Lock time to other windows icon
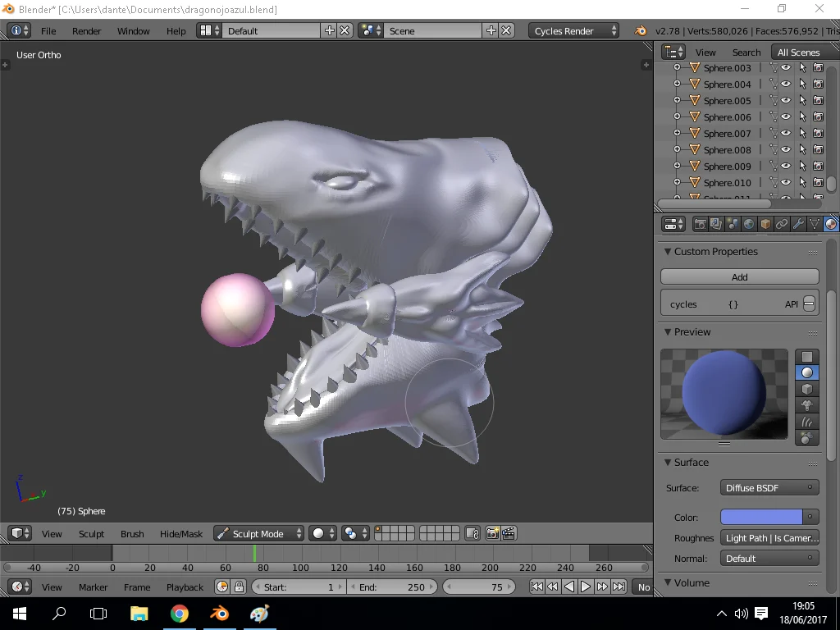Screen dimensions: 840x630 (239, 587)
